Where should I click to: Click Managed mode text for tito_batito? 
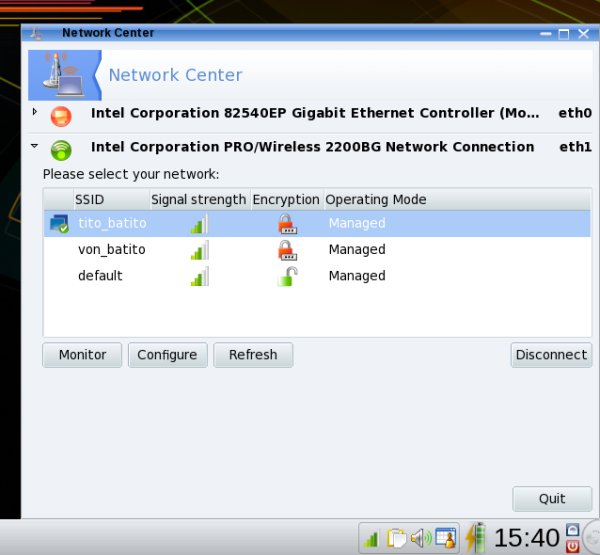(x=357, y=224)
